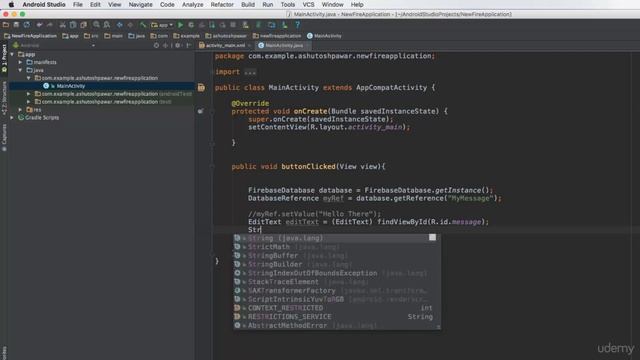
Task: Collapse the java folder
Action: 20,70
